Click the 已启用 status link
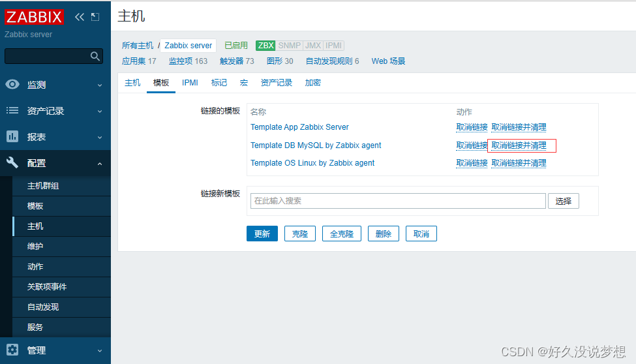 pos(236,46)
